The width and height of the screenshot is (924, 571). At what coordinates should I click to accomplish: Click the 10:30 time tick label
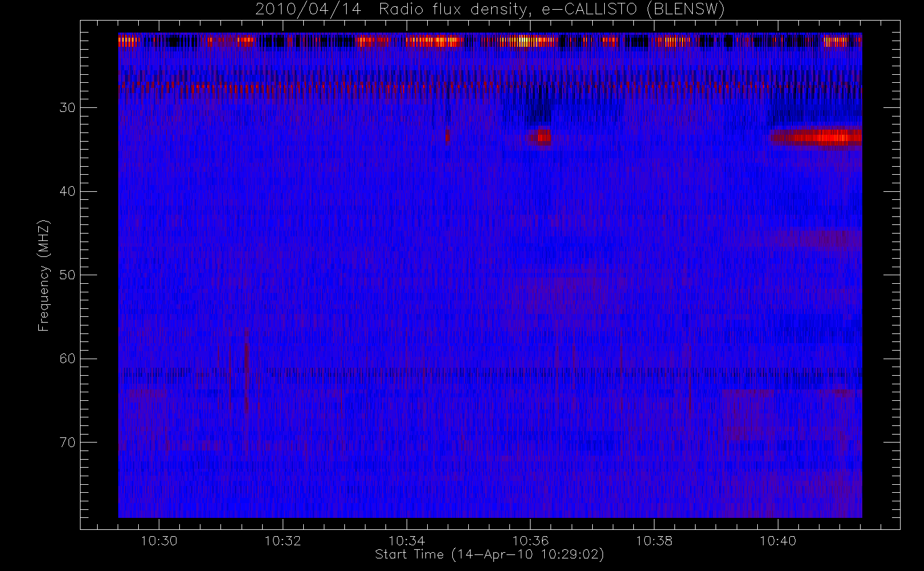159,541
